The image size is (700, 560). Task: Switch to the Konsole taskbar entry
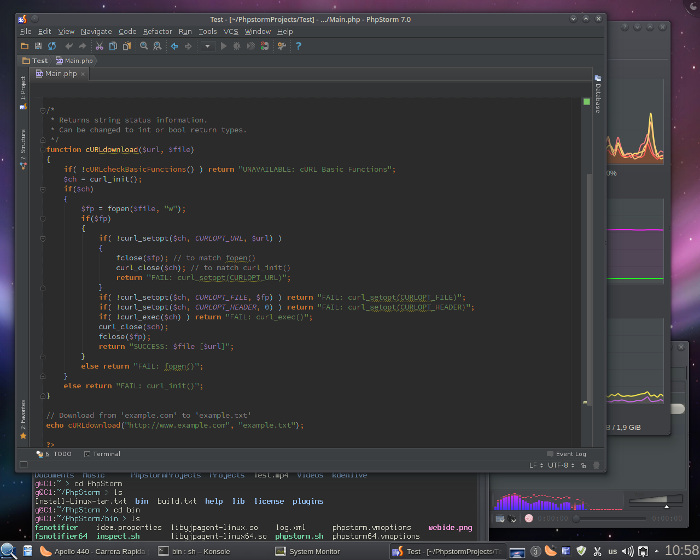195,552
